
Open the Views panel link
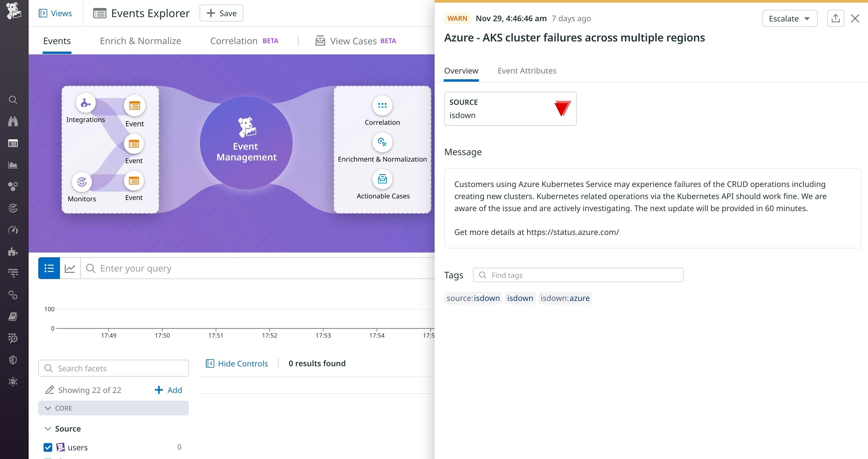tap(55, 13)
